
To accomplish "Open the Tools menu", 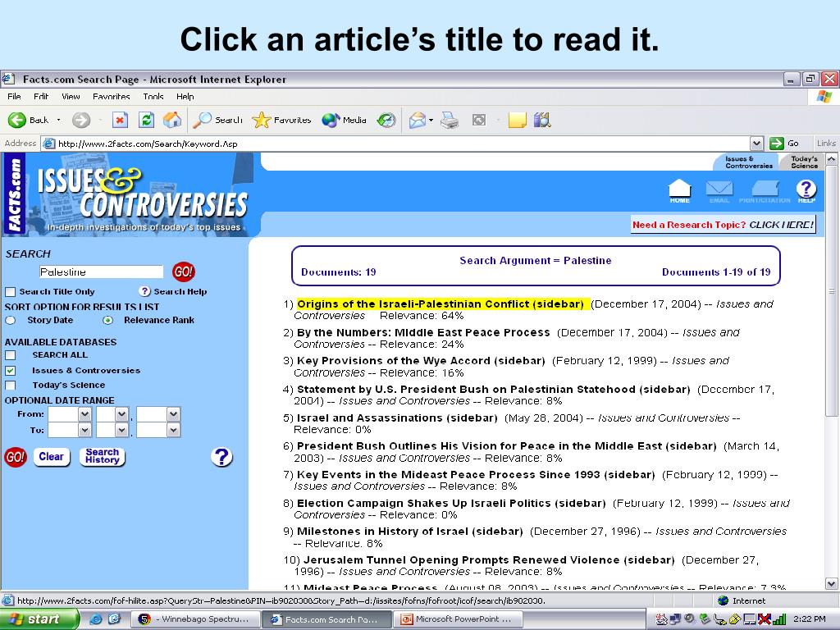I will tap(153, 97).
